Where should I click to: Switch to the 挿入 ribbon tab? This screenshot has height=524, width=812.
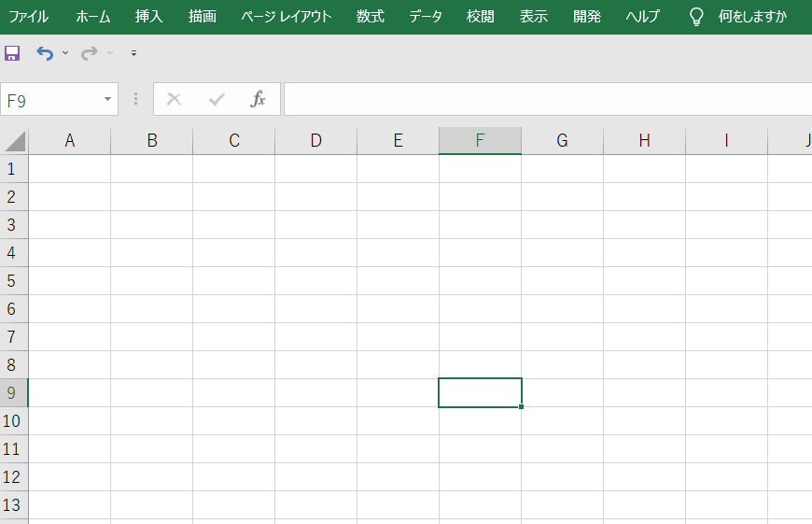(148, 17)
